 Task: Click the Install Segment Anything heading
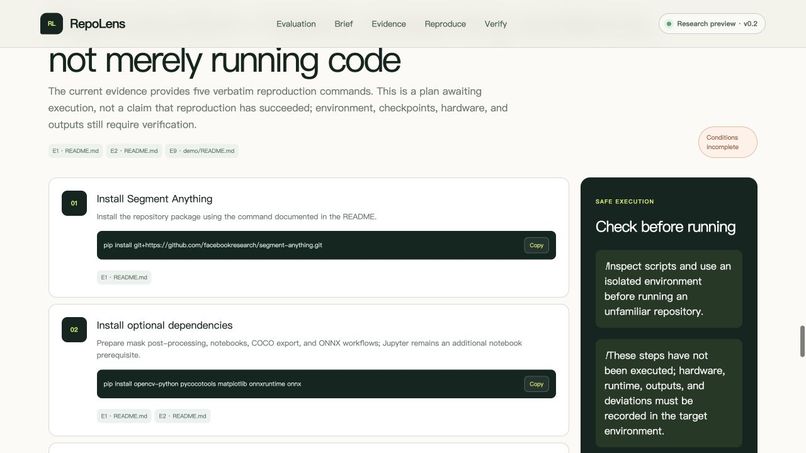click(154, 198)
